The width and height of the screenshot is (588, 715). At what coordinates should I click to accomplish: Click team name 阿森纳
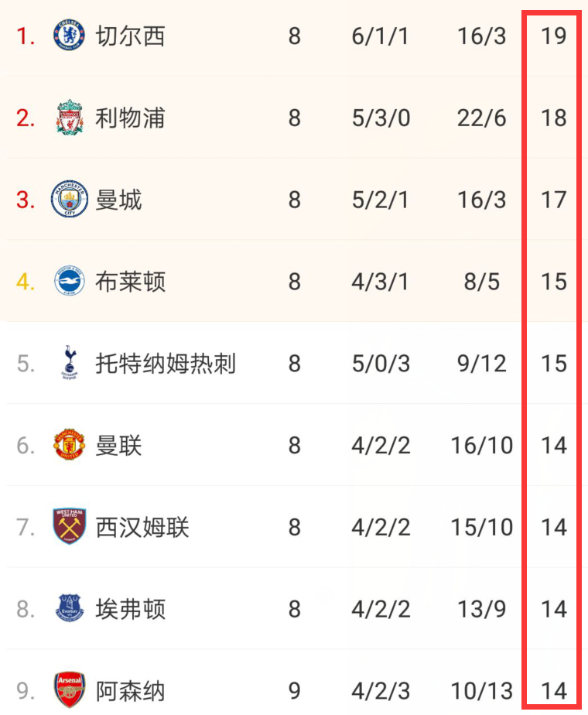130,691
